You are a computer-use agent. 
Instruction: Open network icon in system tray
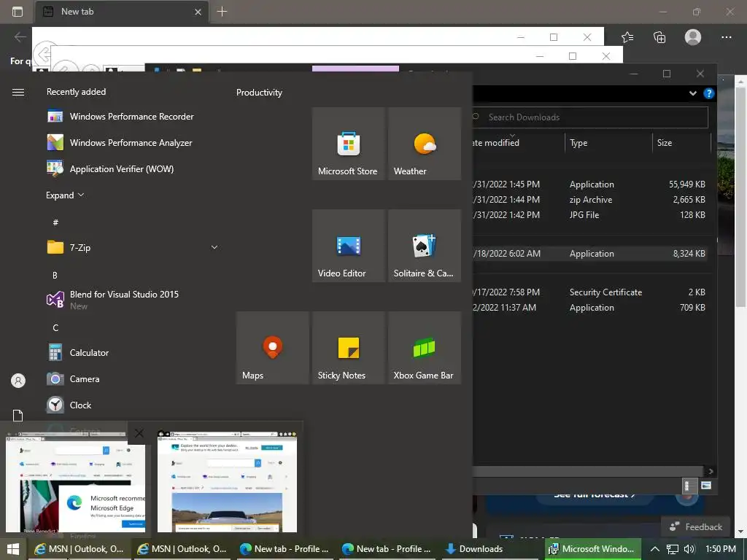672,549
